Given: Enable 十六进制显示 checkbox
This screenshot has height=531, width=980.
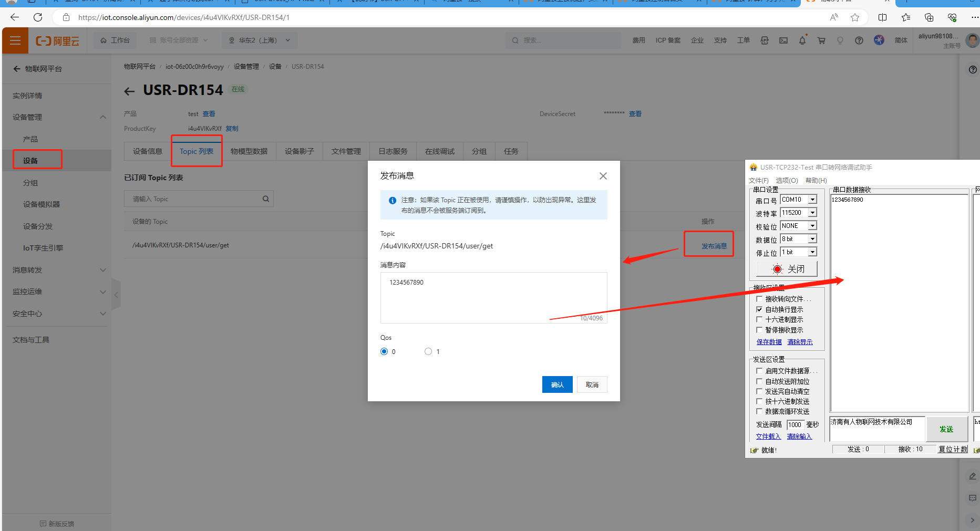Looking at the screenshot, I should (759, 319).
